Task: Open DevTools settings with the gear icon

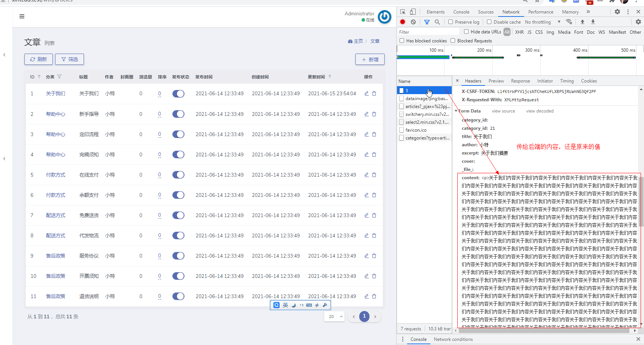Action: click(x=617, y=12)
